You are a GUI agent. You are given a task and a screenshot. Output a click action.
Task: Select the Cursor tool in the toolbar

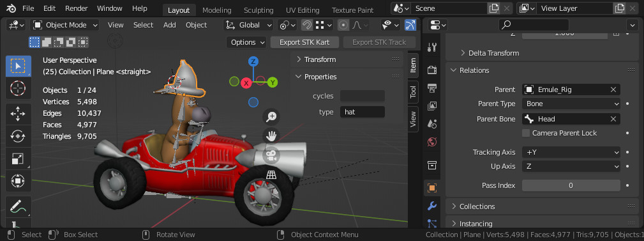coord(18,88)
